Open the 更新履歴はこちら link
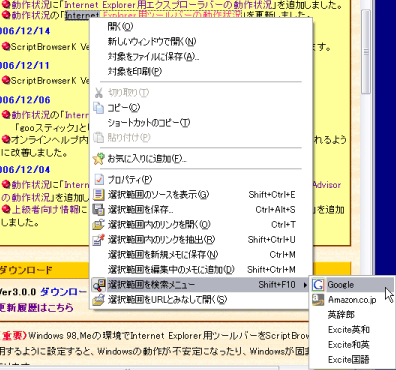The width and height of the screenshot is (396, 370). (36, 307)
